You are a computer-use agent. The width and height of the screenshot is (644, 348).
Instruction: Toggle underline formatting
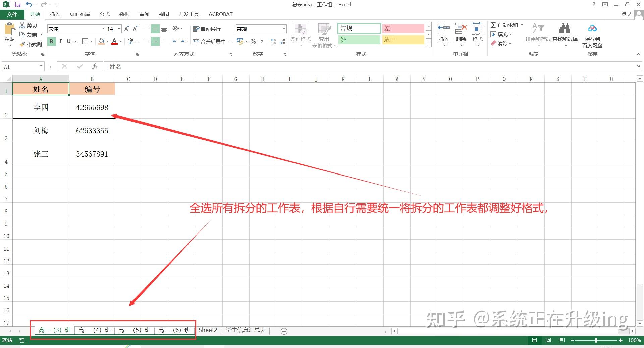point(68,41)
